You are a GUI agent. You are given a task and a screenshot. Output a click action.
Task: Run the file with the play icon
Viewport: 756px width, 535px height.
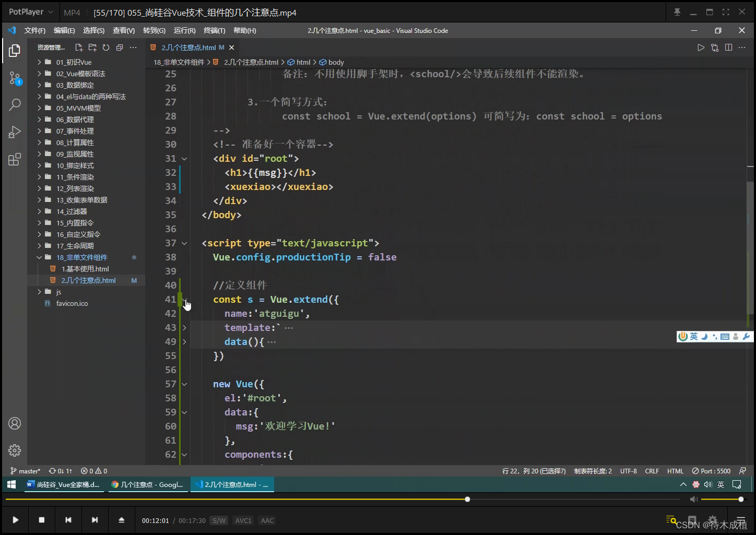[701, 47]
